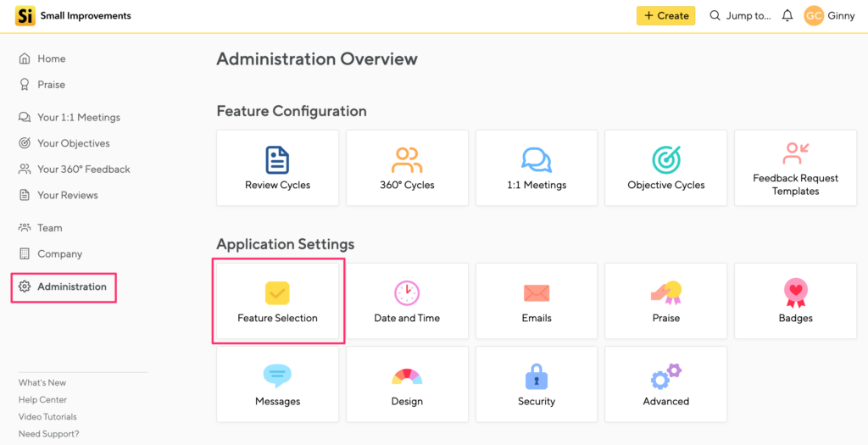
Task: Click the Administration gear icon in sidebar
Action: 25,286
